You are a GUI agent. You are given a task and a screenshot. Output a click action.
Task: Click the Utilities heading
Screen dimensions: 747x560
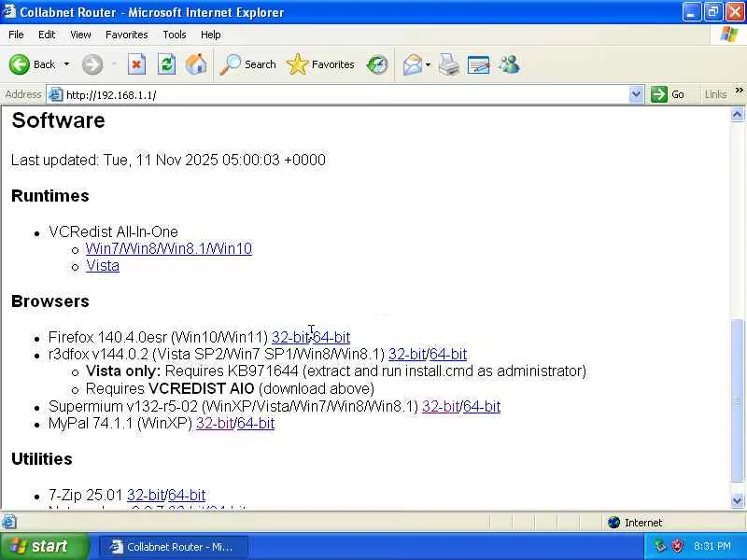click(x=42, y=459)
